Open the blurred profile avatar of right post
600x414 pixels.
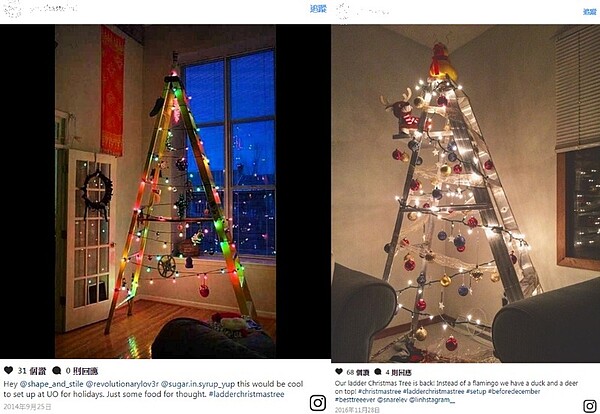click(343, 11)
